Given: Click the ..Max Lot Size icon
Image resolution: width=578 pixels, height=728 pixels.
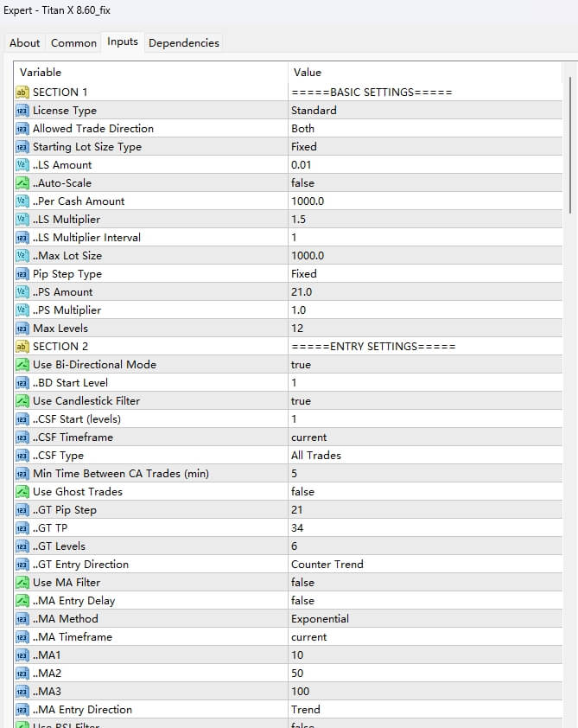Looking at the screenshot, I should click(22, 255).
